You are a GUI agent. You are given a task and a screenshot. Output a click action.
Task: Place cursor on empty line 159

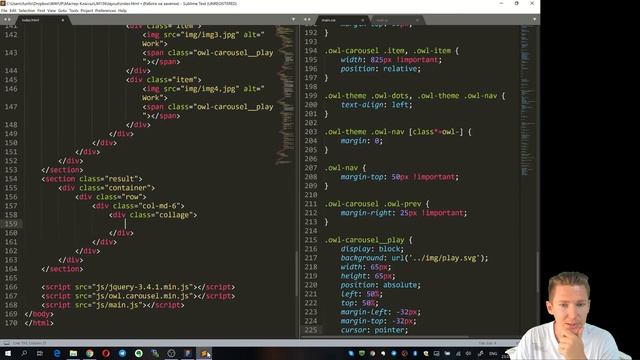[x=125, y=224]
